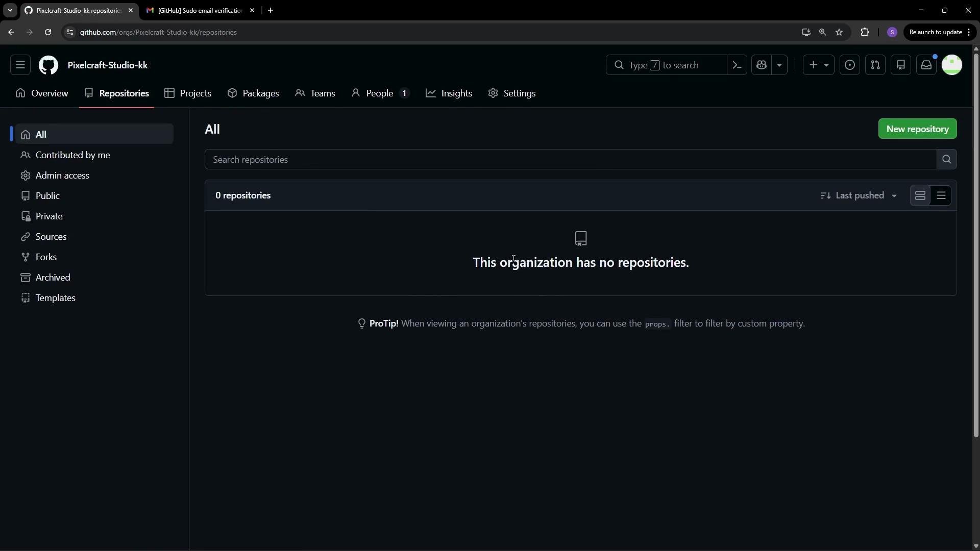Open Projects tab
This screenshot has width=980, height=551.
[188, 93]
